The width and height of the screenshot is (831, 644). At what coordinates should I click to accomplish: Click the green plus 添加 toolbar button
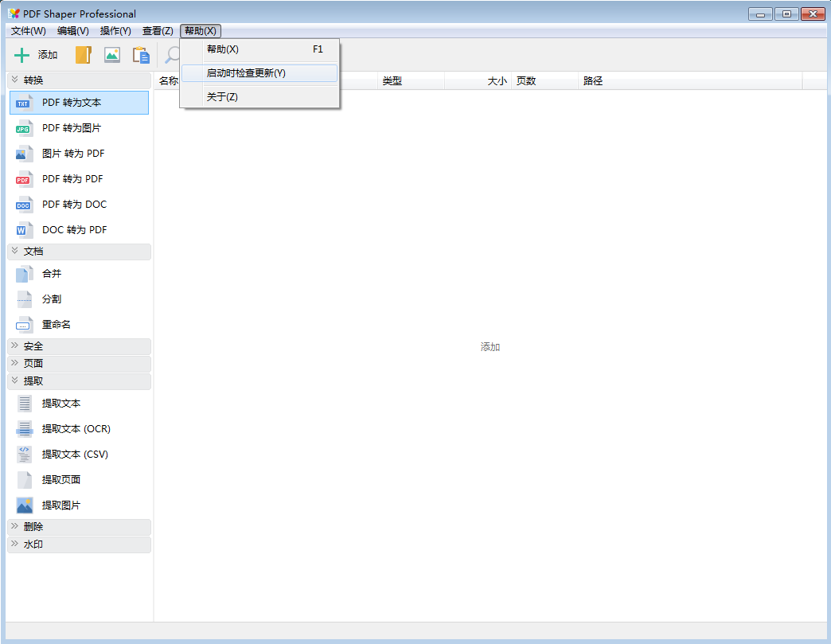(x=37, y=55)
